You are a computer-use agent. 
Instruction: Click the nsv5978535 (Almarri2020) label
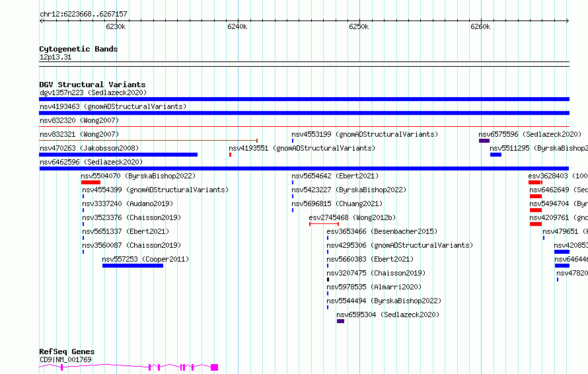pyautogui.click(x=374, y=287)
